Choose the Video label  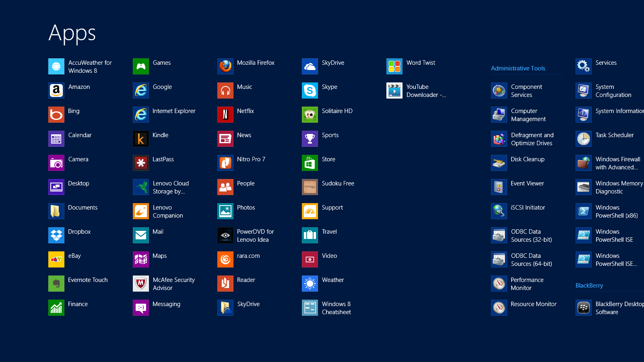(329, 256)
